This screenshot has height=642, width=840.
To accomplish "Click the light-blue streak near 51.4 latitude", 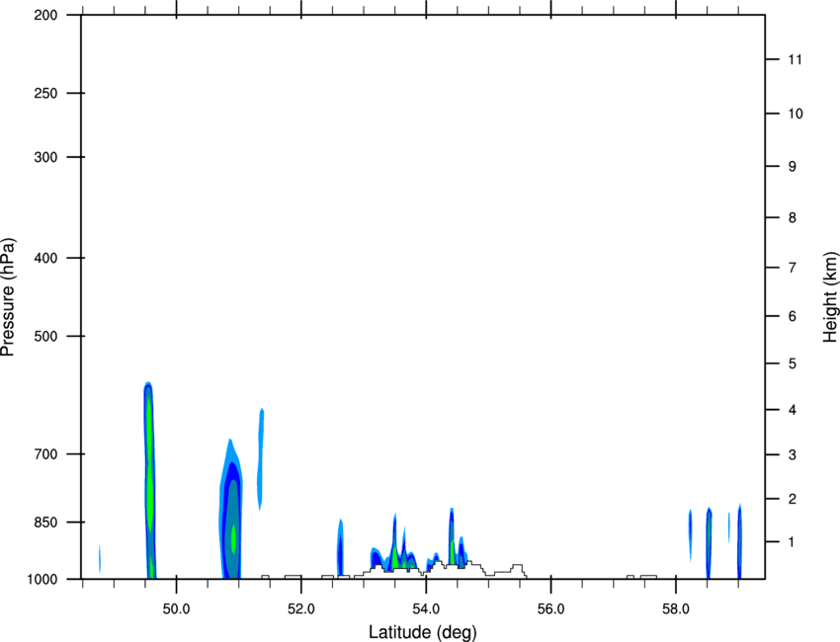I will (260, 459).
